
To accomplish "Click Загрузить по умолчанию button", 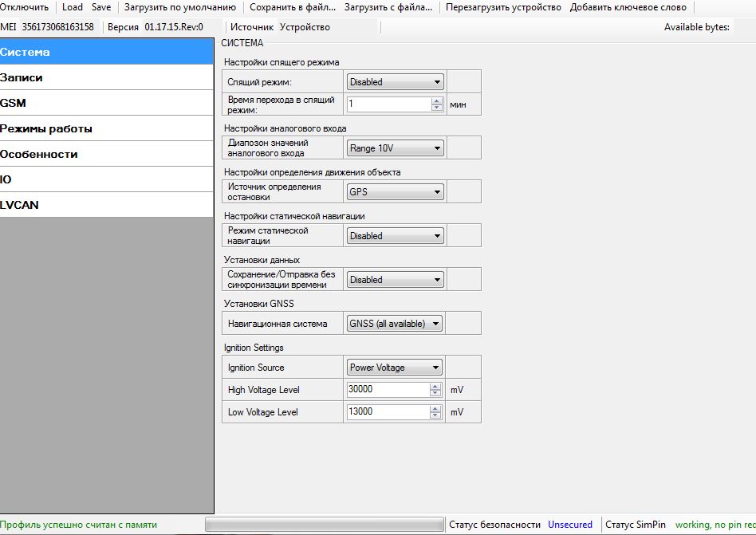I will pyautogui.click(x=179, y=7).
